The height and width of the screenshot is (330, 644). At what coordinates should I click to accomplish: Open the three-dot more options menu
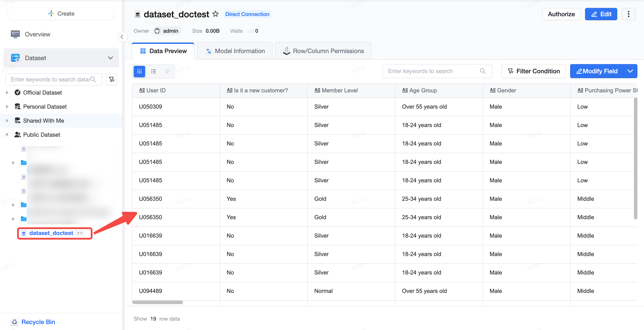628,14
